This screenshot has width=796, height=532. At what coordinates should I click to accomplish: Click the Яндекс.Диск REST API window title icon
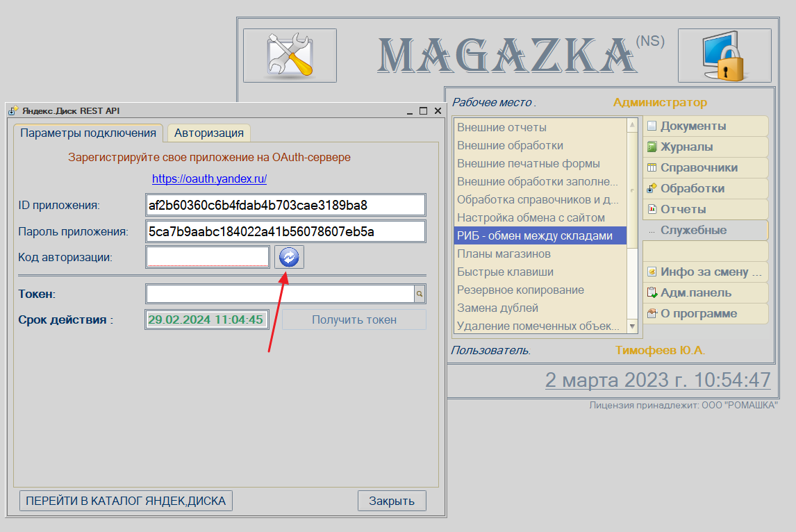click(x=13, y=110)
